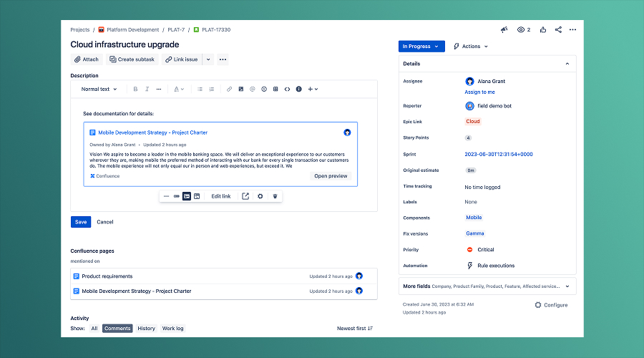The image size is (644, 358).
Task: Display link as card view
Action: pyautogui.click(x=187, y=196)
